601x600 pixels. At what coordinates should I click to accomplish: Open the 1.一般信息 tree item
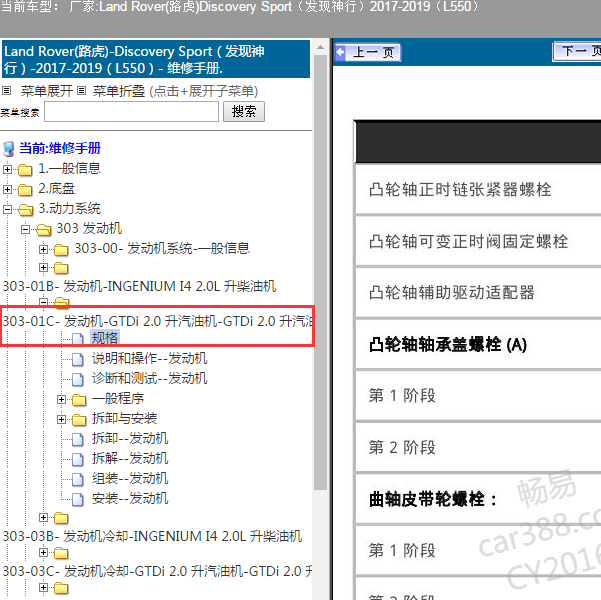point(69,168)
